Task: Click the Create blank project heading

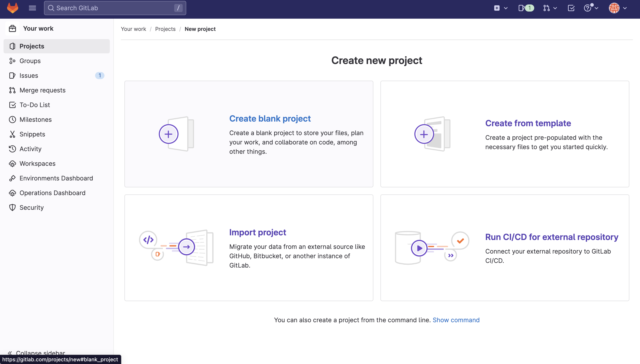Action: [x=270, y=118]
